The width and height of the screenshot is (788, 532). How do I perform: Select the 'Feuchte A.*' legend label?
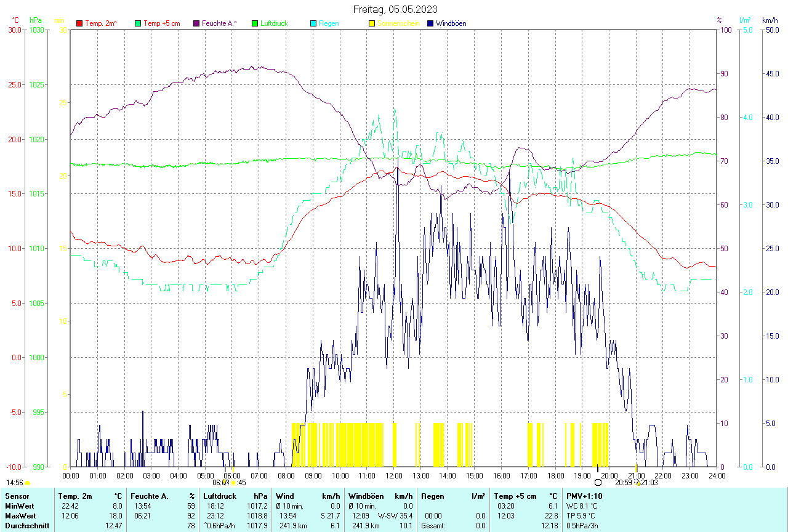click(219, 23)
